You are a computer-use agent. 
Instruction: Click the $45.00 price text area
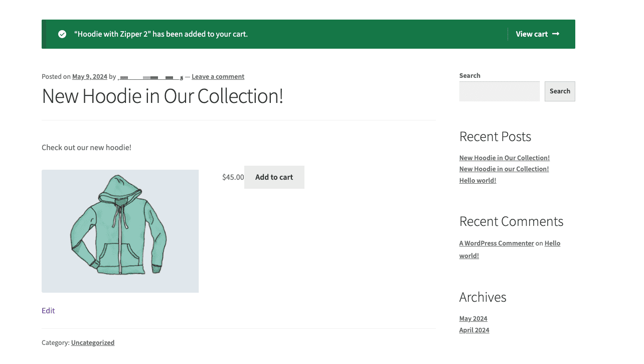(233, 177)
